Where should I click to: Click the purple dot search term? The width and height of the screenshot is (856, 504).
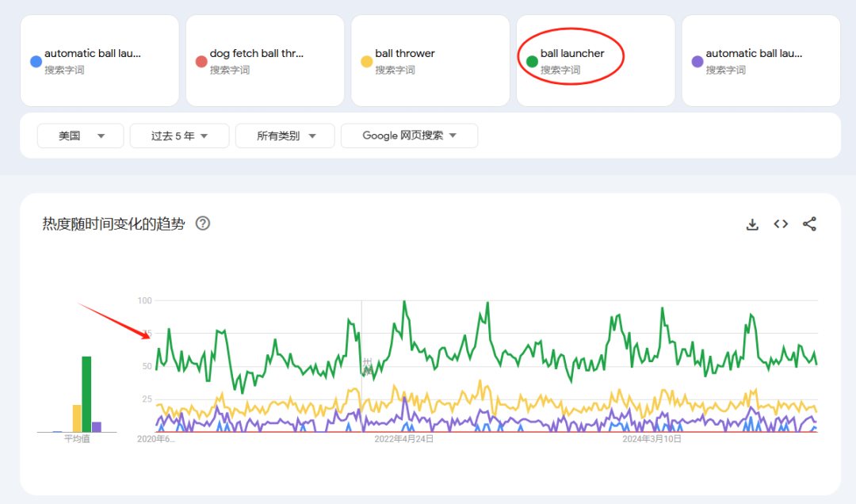[697, 61]
